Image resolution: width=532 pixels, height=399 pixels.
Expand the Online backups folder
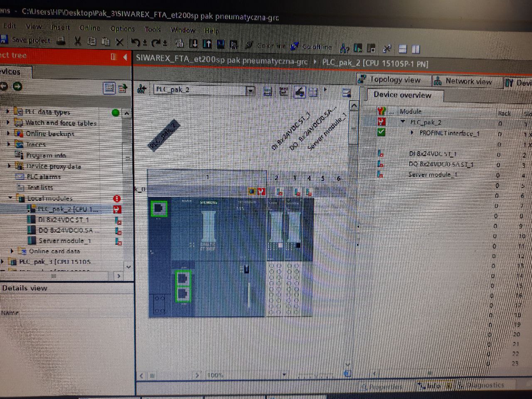point(8,133)
